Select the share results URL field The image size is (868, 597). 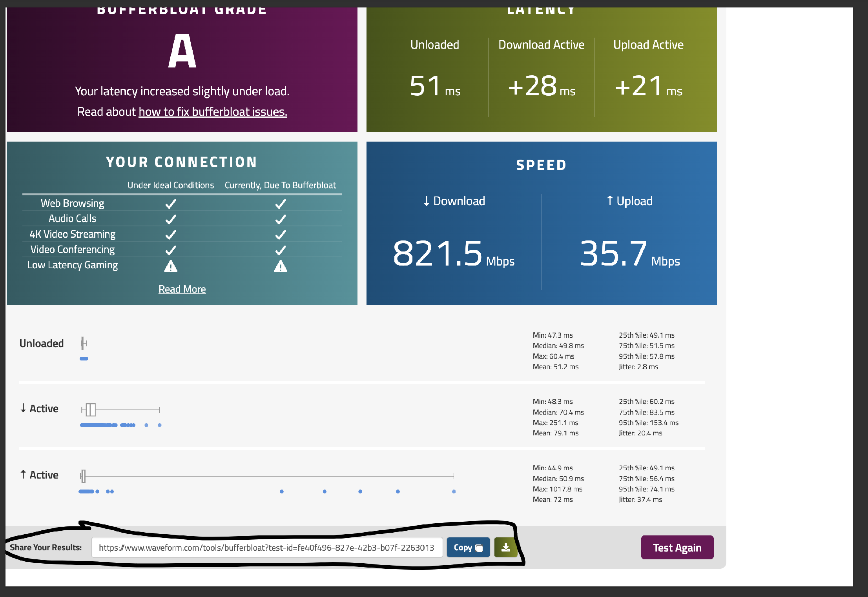click(267, 548)
